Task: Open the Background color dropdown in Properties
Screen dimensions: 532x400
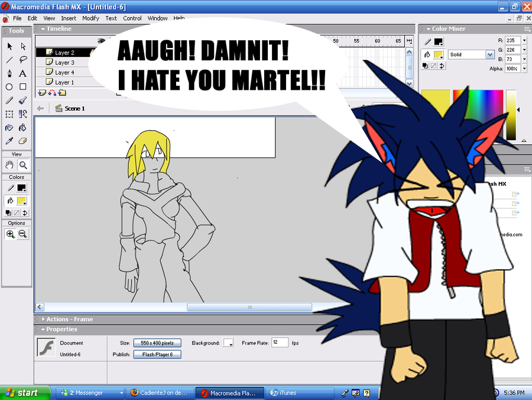Action: [x=228, y=343]
